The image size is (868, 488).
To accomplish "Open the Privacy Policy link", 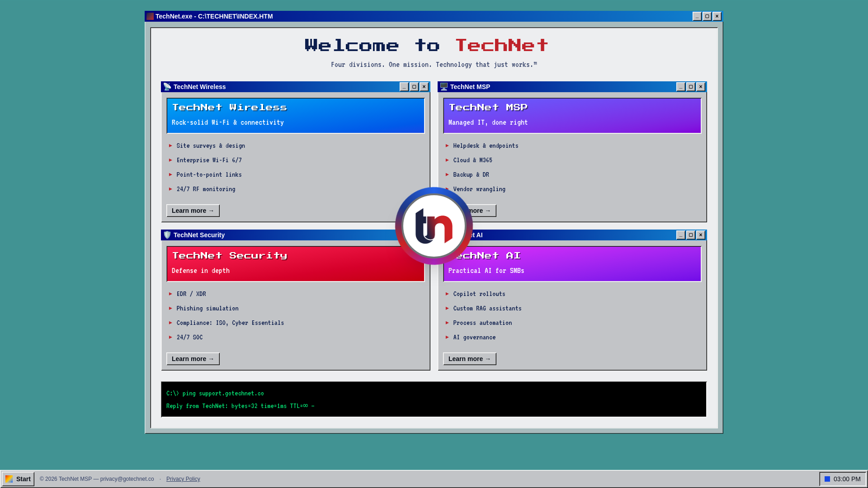I will click(x=183, y=479).
